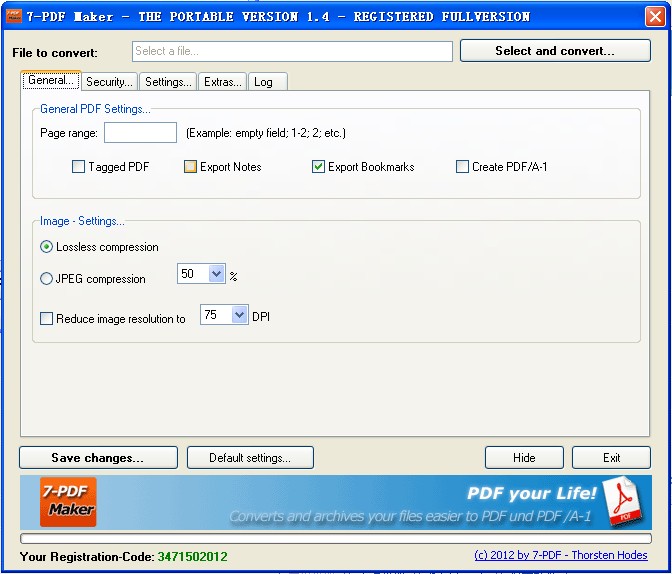Choose JPEG compression radio button
This screenshot has width=672, height=574.
46,279
